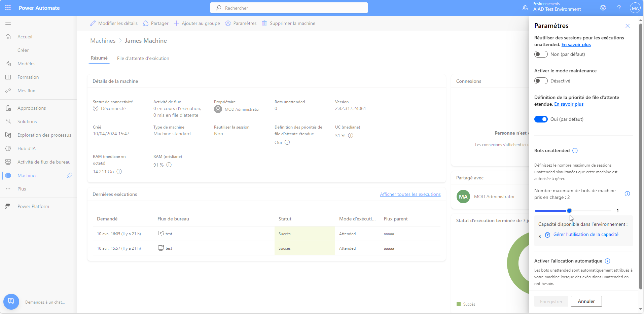Open Approbations in the sidebar
Image resolution: width=644 pixels, height=314 pixels.
32,108
